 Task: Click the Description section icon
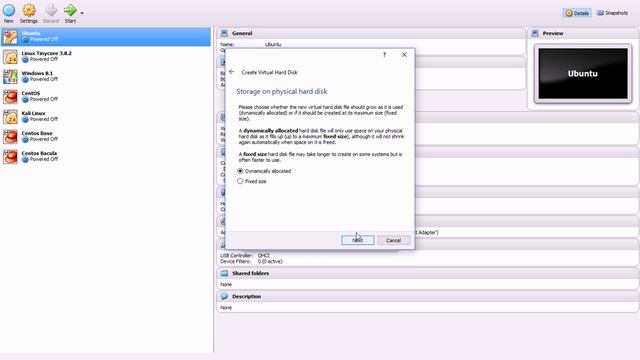pos(224,296)
